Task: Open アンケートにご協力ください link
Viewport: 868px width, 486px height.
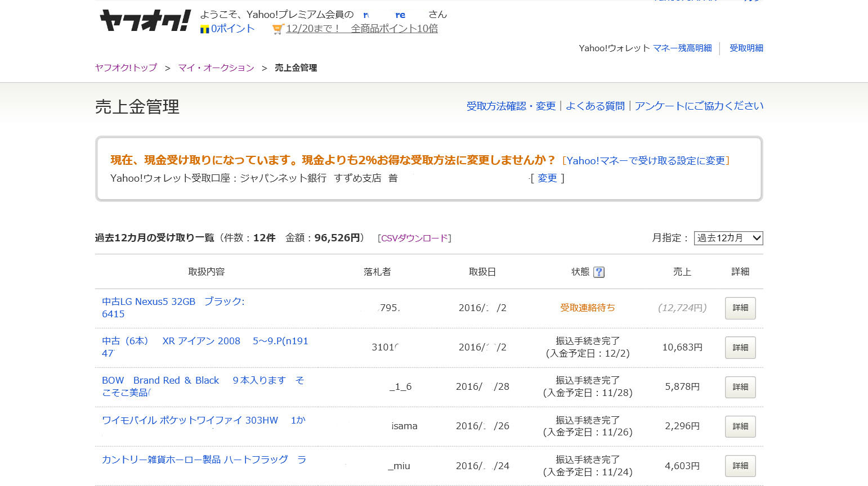Action: (x=699, y=106)
